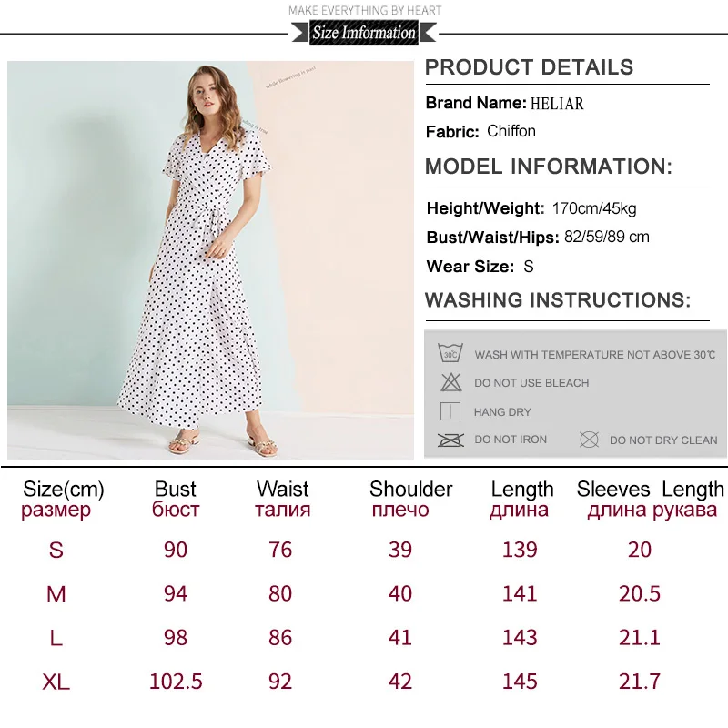
Task: Click the WASHING INSTRUCTIONS heading
Action: coord(558,300)
